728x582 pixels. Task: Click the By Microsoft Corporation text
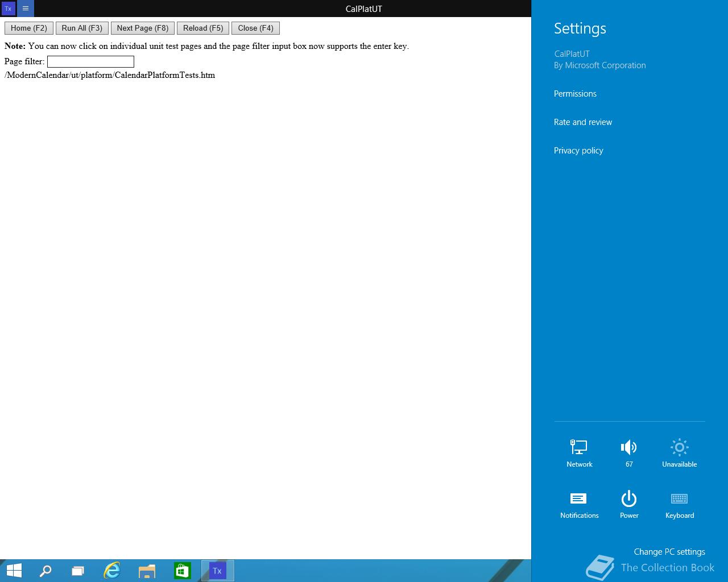click(x=600, y=65)
